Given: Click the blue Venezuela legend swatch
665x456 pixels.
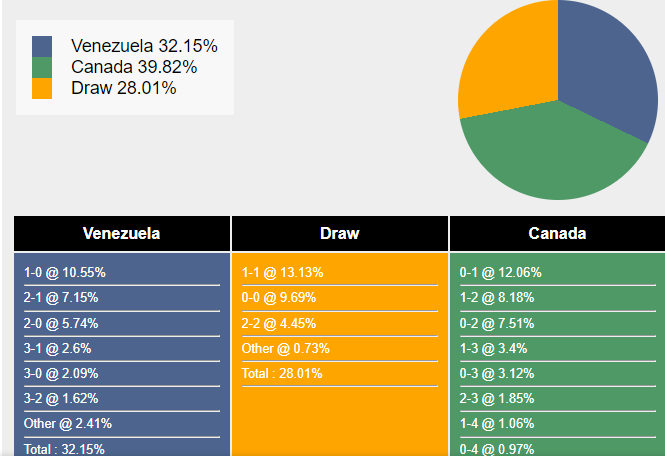Looking at the screenshot, I should (x=41, y=47).
